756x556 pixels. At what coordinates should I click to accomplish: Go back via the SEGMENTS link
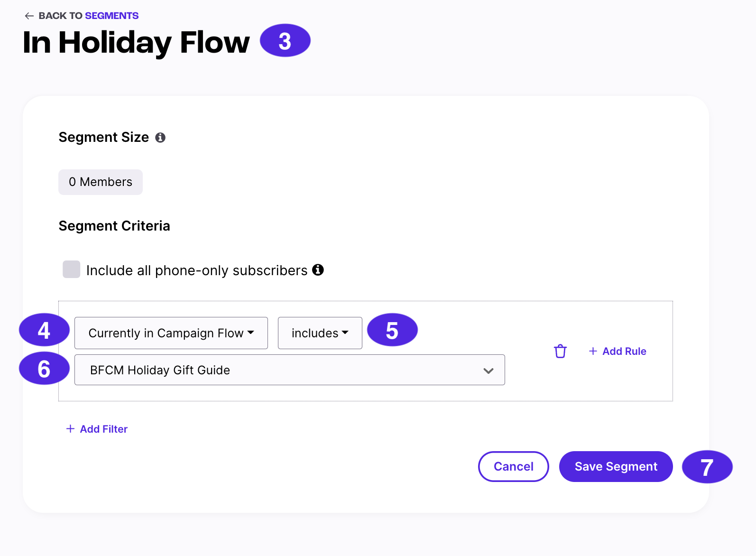tap(111, 15)
